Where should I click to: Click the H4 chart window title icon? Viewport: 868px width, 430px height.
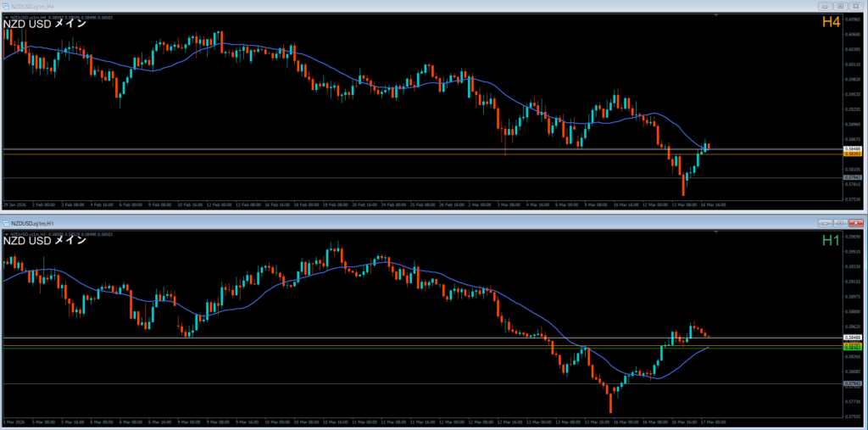click(x=6, y=6)
